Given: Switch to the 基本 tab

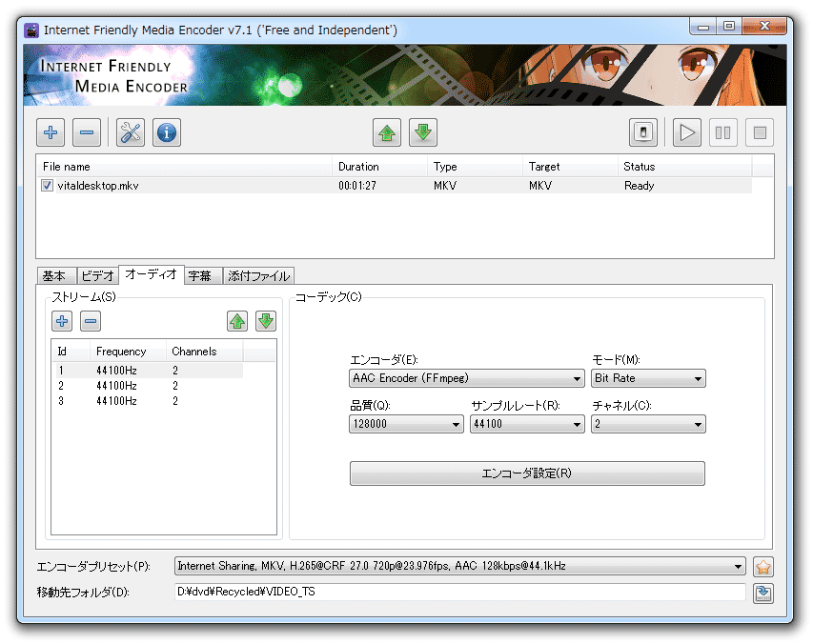Looking at the screenshot, I should [56, 276].
